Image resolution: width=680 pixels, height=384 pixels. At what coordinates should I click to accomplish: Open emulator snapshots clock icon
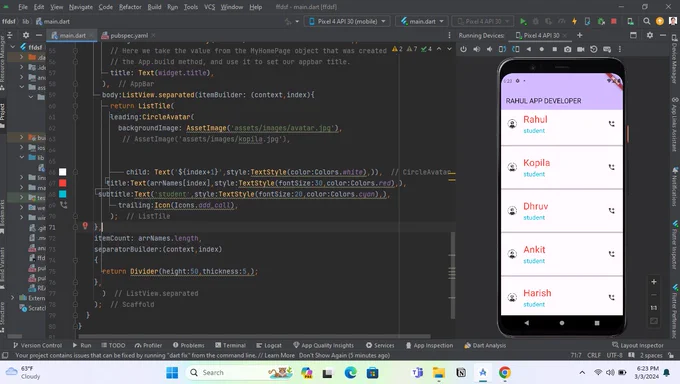point(593,49)
